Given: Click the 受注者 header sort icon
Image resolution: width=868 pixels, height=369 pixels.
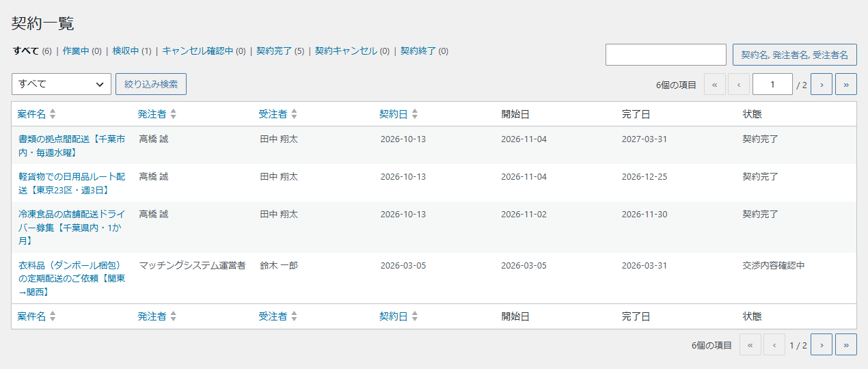Looking at the screenshot, I should 294,113.
